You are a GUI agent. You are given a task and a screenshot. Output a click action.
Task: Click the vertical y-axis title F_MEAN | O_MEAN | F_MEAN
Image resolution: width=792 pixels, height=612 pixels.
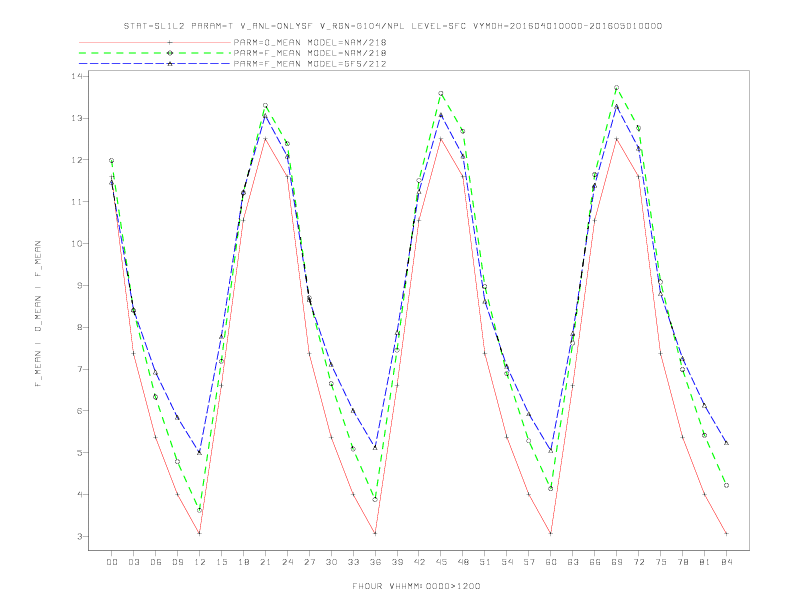tap(38, 314)
